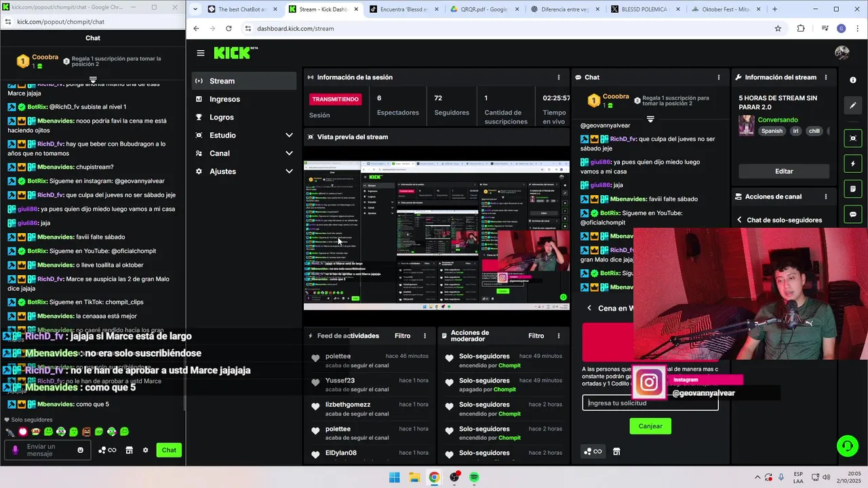Viewport: 868px width, 488px height.
Task: Select the angry brown emote in quick emotes
Action: [86, 432]
